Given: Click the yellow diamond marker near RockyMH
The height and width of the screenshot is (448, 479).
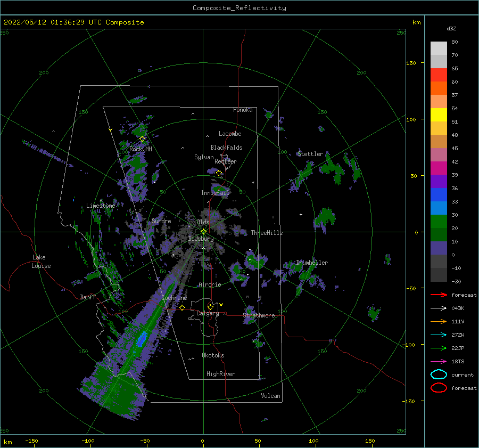Looking at the screenshot, I should (142, 139).
